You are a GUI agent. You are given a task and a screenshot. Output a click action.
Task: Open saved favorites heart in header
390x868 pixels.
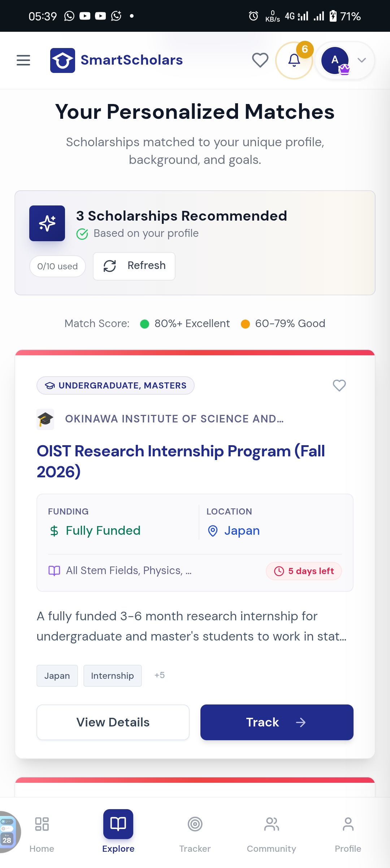click(x=260, y=60)
